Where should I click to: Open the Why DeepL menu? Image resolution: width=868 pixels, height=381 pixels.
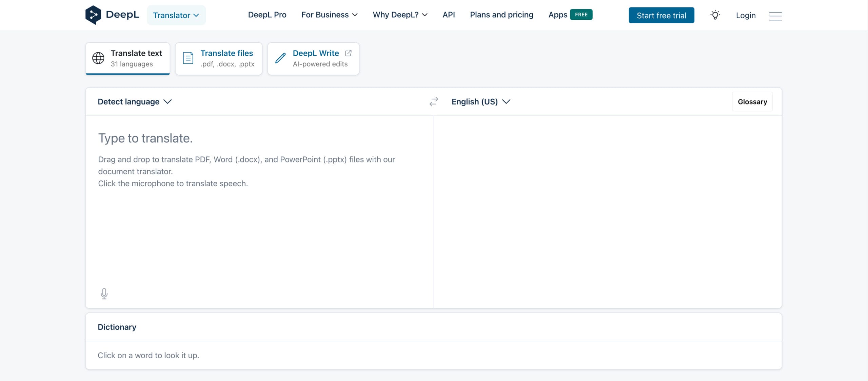(x=400, y=15)
